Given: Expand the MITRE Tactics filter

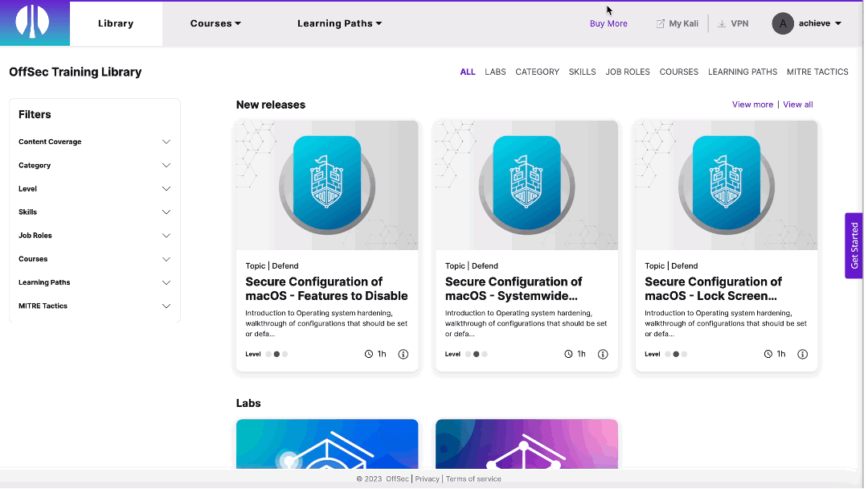Looking at the screenshot, I should (x=166, y=306).
